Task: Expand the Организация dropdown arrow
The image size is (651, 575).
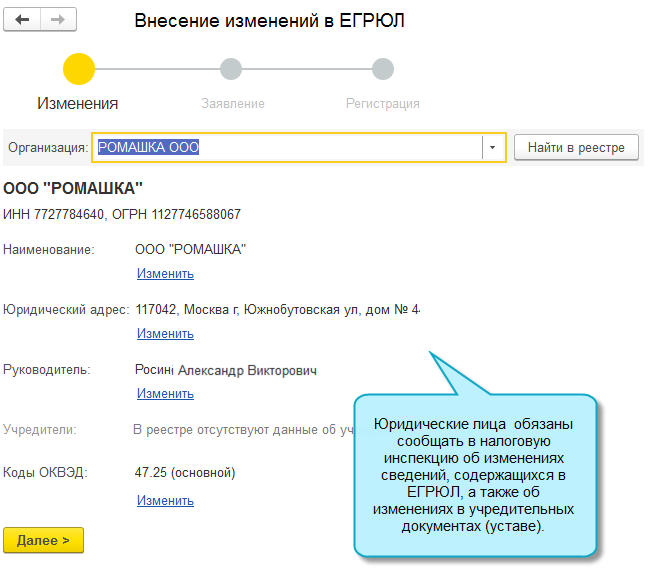Action: (x=493, y=147)
